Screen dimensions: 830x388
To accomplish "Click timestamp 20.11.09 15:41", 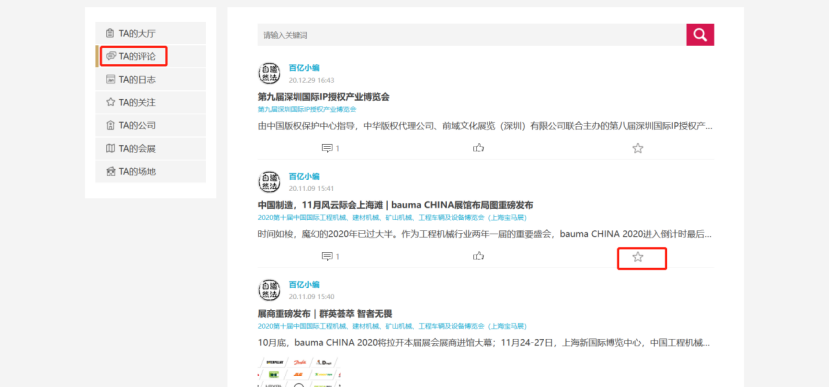I will (311, 188).
